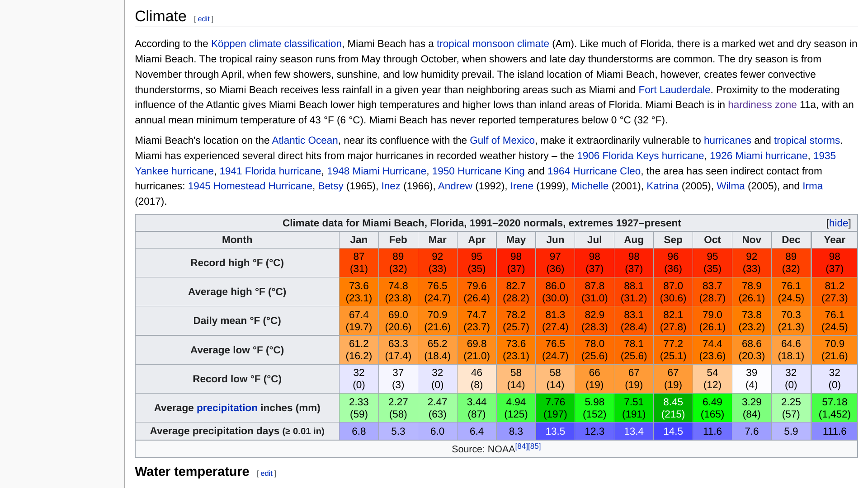Follow the Michelle hurricane link
Screen dimensions: 868x488
point(590,186)
